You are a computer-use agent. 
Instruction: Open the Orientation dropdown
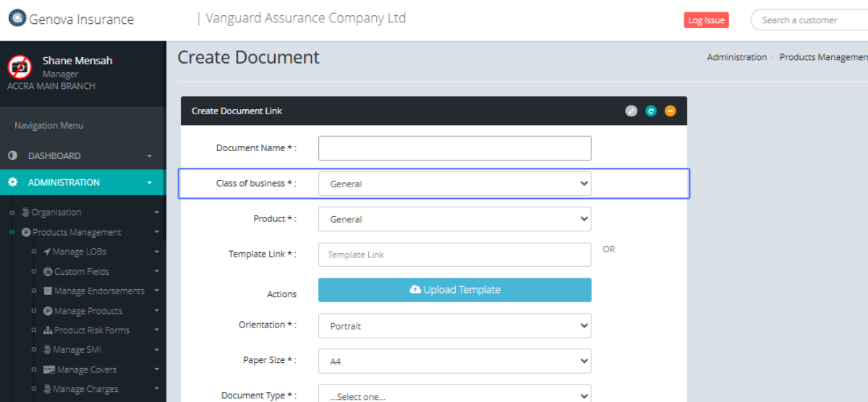click(x=454, y=326)
